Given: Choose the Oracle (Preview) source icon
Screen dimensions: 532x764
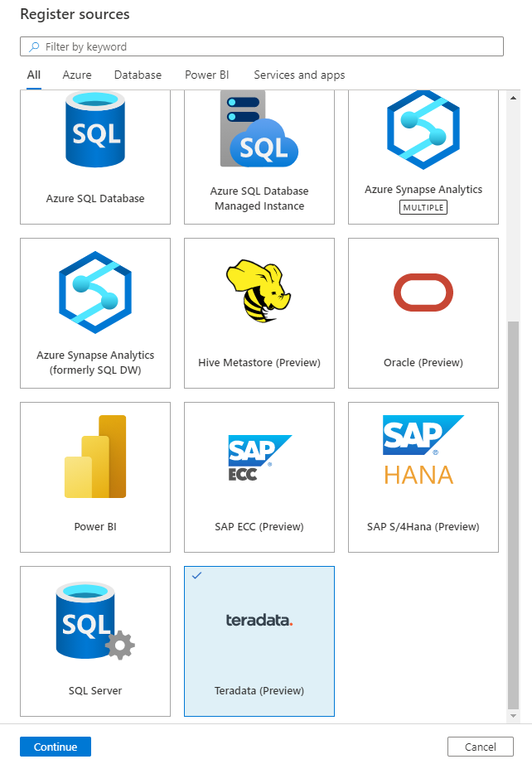Looking at the screenshot, I should pyautogui.click(x=423, y=293).
